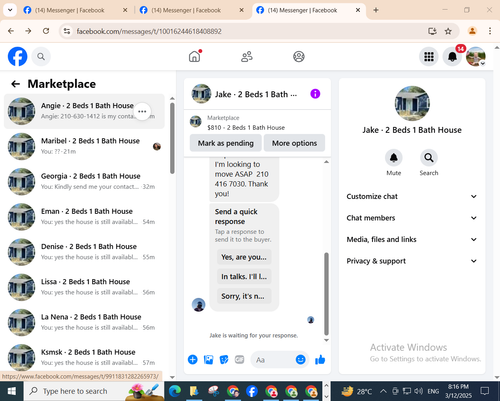Screen dimensions: 500x401
Task: Switch to the first Messenger browser tab
Action: click(x=75, y=10)
